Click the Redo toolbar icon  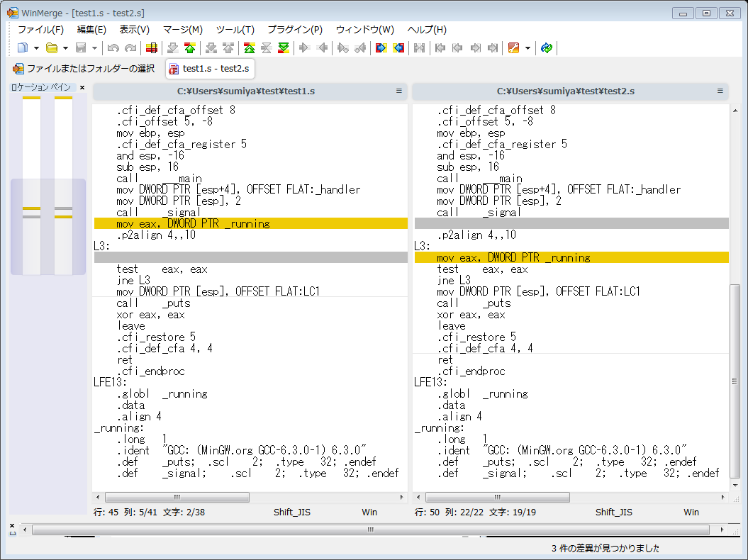pos(130,47)
